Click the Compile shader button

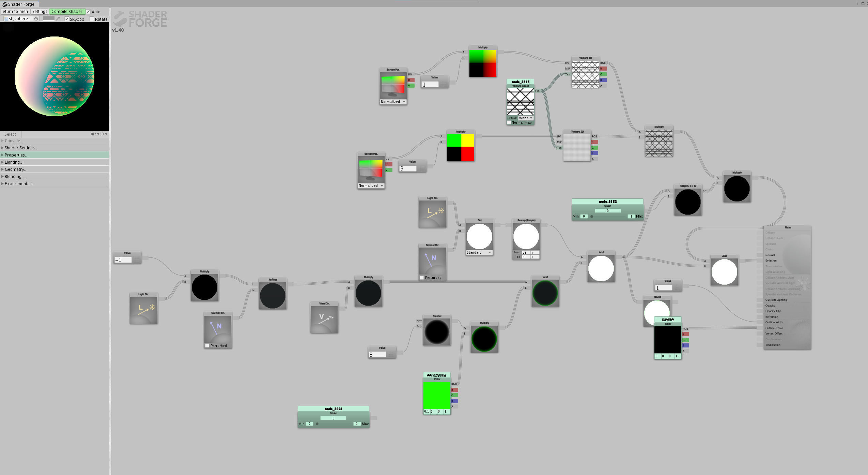66,11
